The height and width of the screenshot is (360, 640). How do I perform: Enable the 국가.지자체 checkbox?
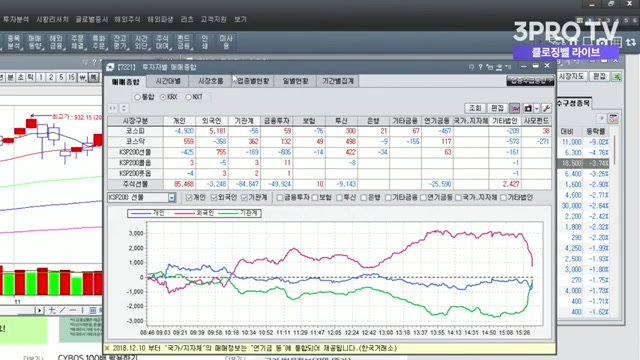pos(458,198)
